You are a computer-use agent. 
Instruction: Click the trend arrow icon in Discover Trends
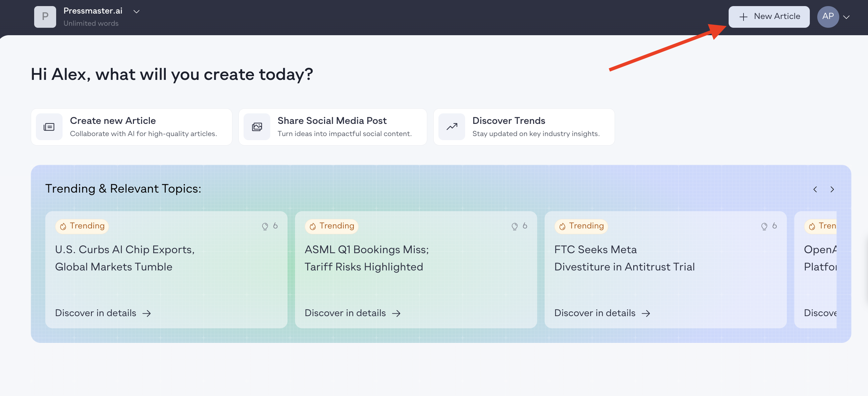[x=452, y=127]
